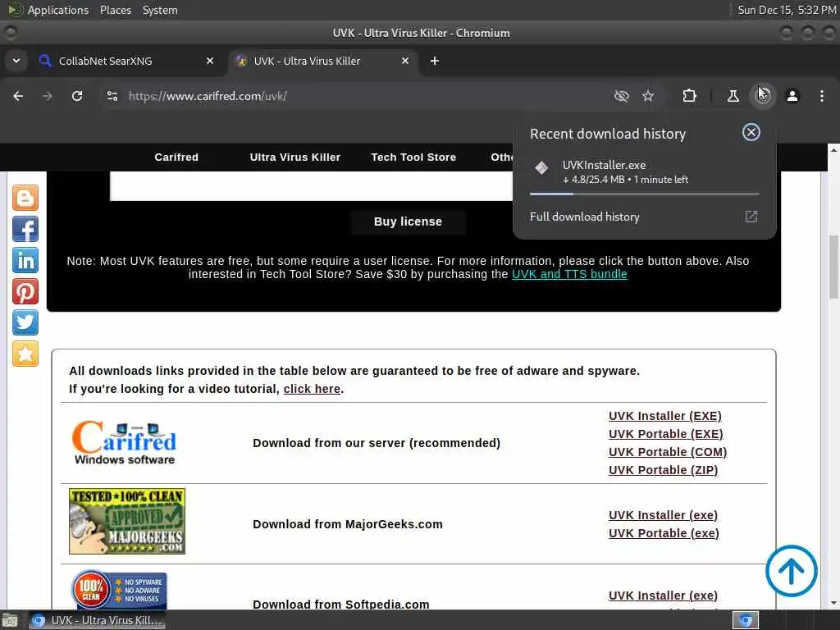Share page on Pinterest
The image size is (840, 630).
pyautogui.click(x=25, y=291)
